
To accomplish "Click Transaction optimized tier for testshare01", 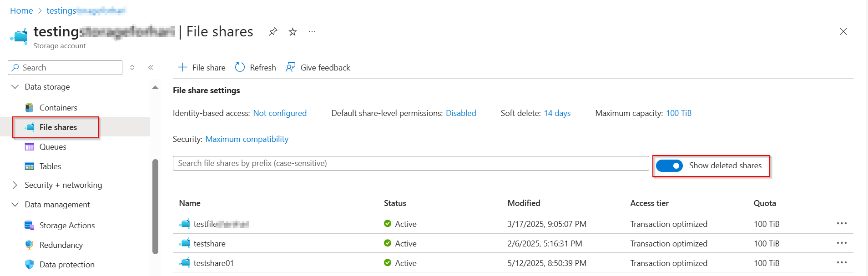I will pos(669,263).
